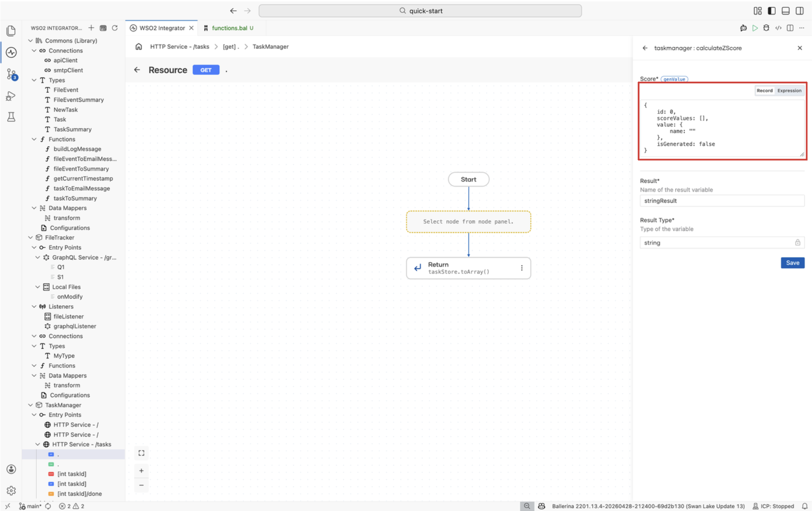
Task: Click into the Score record editor
Action: click(x=722, y=128)
